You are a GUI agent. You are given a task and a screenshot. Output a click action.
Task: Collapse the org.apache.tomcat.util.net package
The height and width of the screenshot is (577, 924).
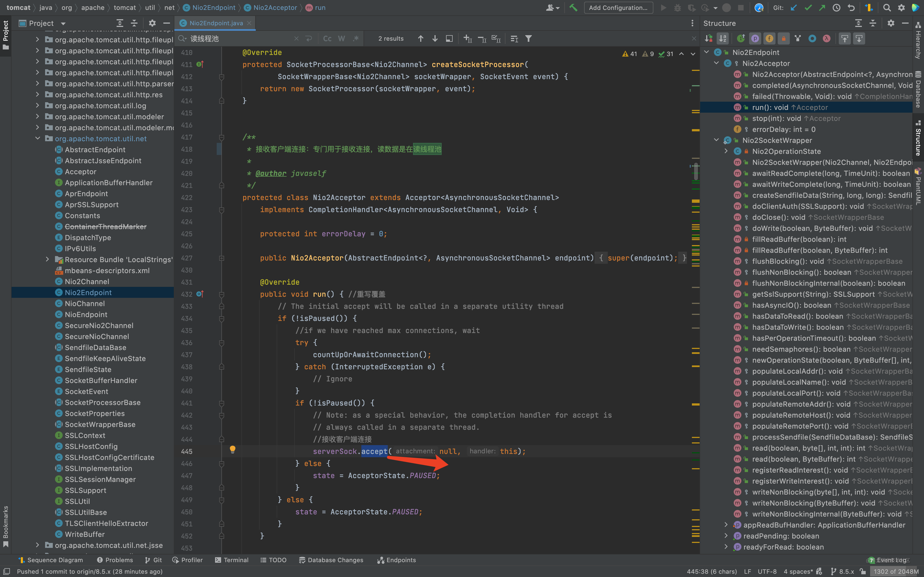tap(37, 138)
